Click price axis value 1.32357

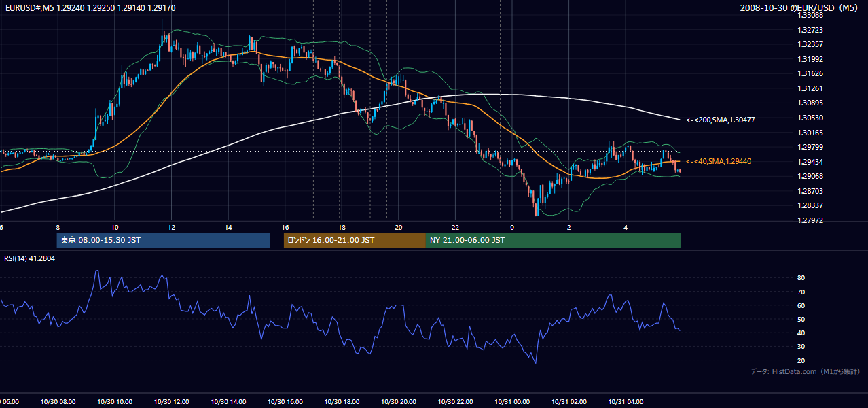[811, 44]
